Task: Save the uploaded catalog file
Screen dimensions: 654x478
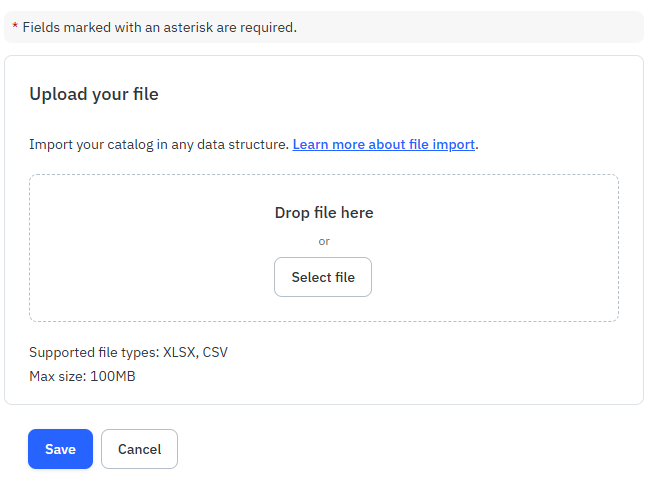Action: [60, 449]
